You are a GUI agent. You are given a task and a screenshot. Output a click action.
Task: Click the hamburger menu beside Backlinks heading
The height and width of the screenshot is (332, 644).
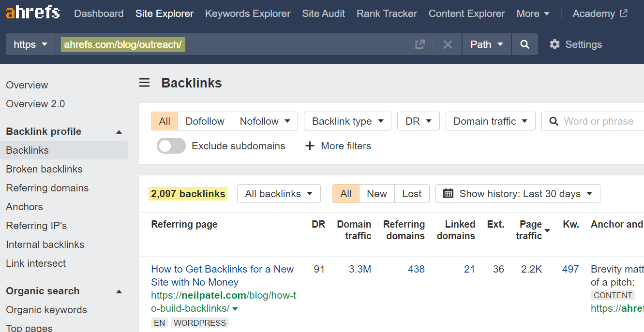pyautogui.click(x=144, y=83)
